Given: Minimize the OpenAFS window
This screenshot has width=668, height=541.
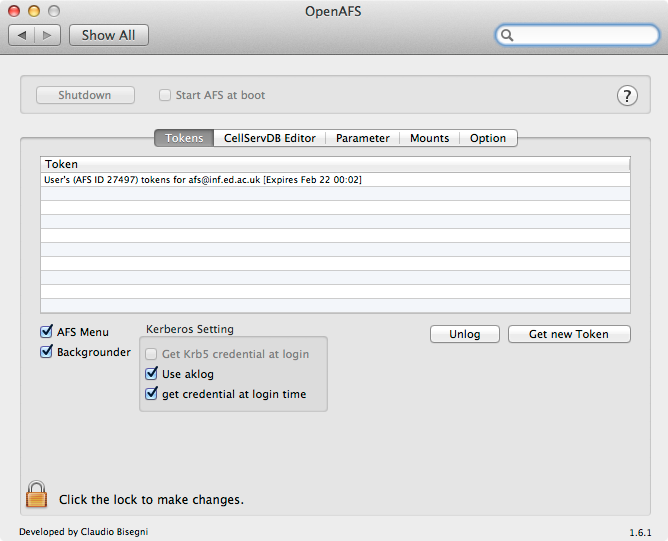Looking at the screenshot, I should tap(34, 11).
